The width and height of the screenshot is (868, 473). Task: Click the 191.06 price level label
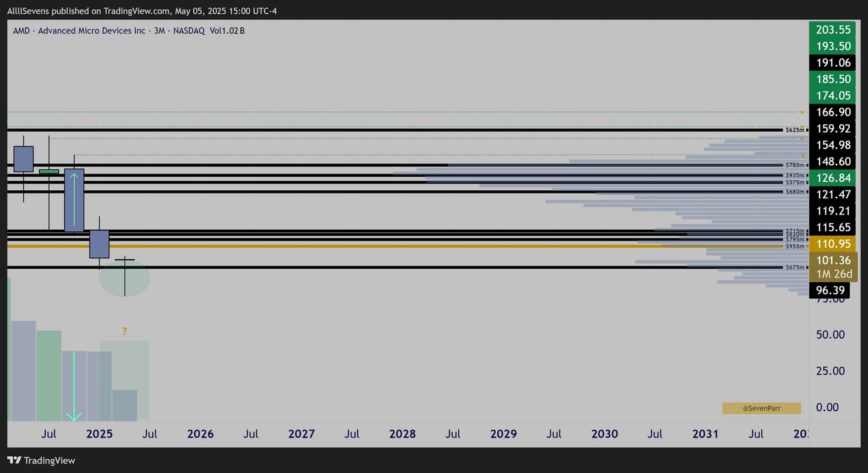coord(833,62)
